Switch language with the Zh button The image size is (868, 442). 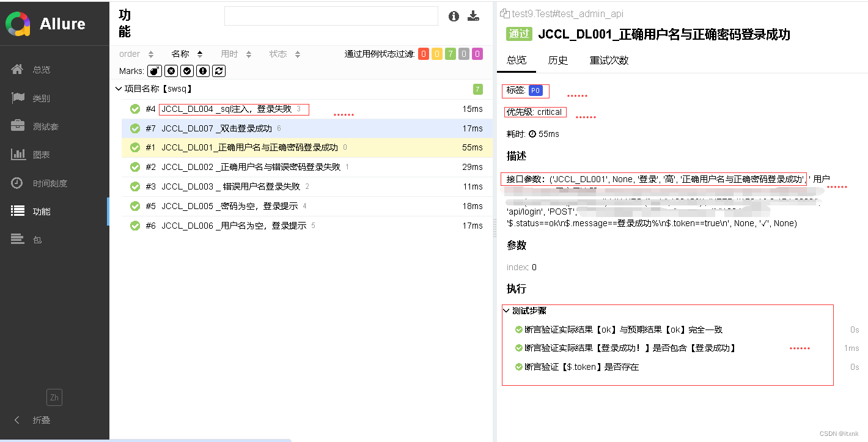pyautogui.click(x=54, y=397)
